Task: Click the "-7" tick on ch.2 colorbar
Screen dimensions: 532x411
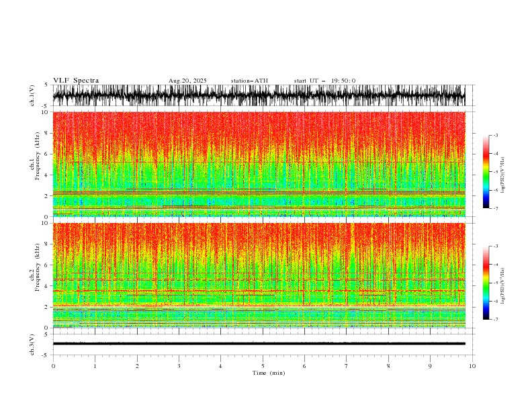Action: click(x=496, y=319)
